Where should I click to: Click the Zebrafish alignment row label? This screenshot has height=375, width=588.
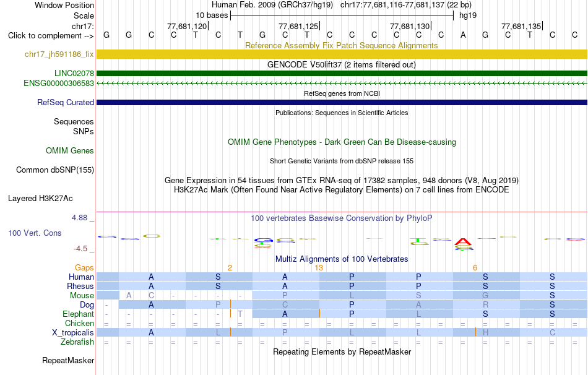[77, 342]
